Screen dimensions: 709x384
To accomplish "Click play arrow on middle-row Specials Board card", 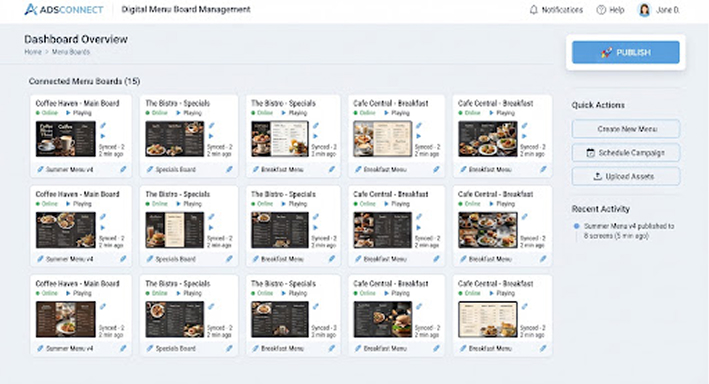I will point(211,228).
